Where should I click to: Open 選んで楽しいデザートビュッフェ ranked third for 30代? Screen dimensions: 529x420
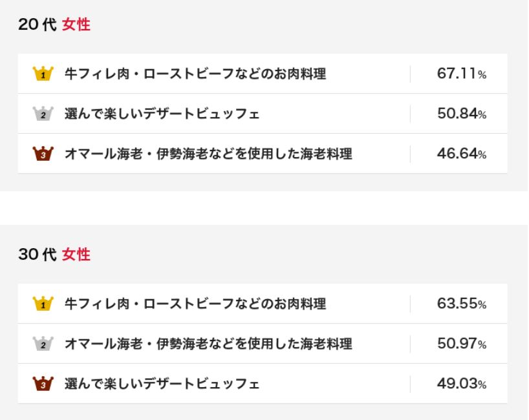pyautogui.click(x=162, y=384)
